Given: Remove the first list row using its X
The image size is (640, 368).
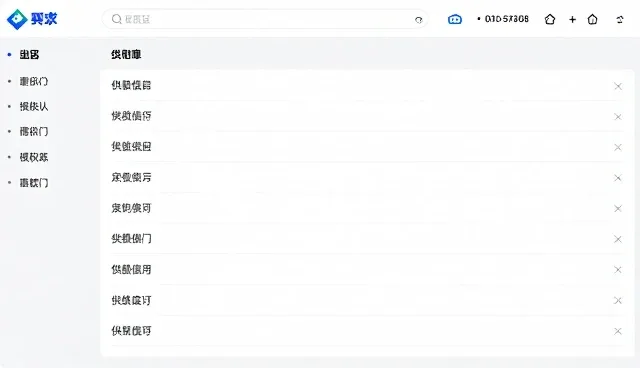Looking at the screenshot, I should pos(618,86).
